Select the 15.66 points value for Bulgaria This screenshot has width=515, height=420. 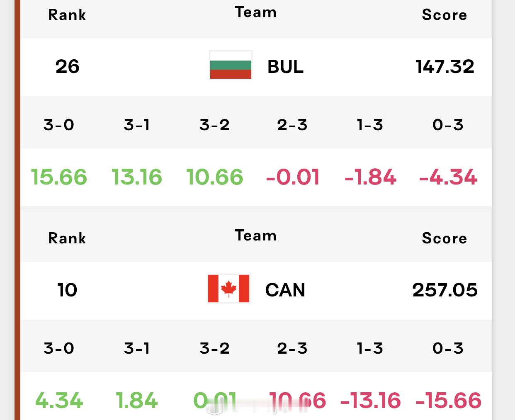pyautogui.click(x=59, y=177)
